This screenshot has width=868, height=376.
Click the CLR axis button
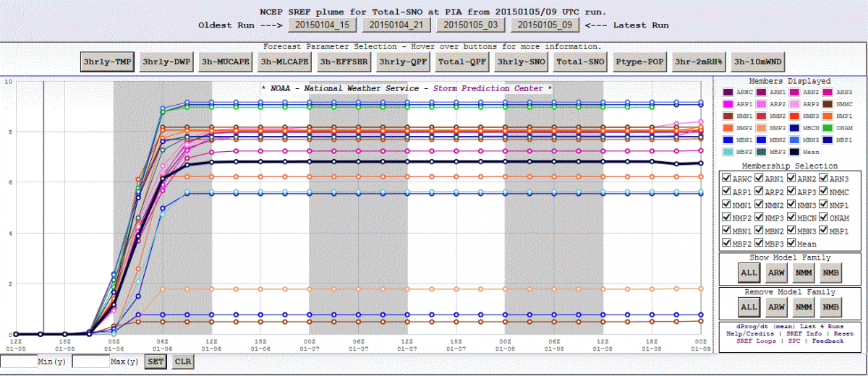182,362
